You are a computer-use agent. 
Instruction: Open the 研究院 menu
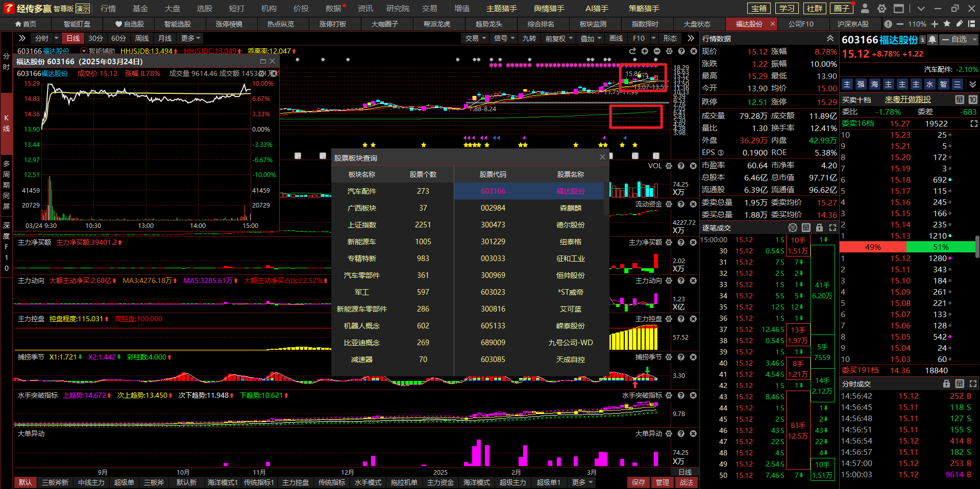tap(398, 9)
